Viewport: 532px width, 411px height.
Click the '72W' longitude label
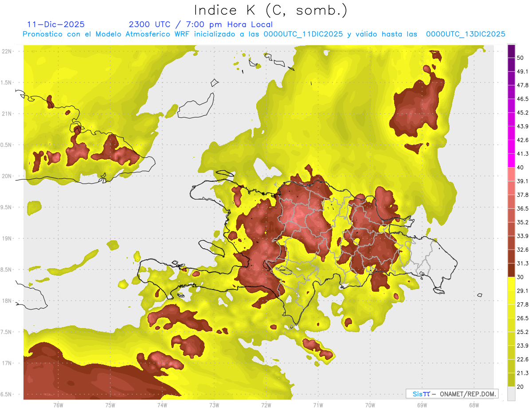(x=266, y=405)
